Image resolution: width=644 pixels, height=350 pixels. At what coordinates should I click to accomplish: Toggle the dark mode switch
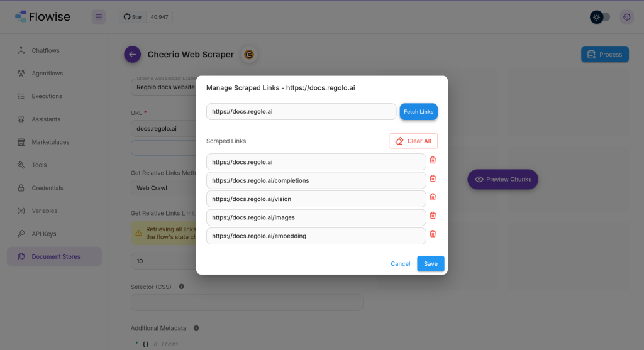click(600, 17)
